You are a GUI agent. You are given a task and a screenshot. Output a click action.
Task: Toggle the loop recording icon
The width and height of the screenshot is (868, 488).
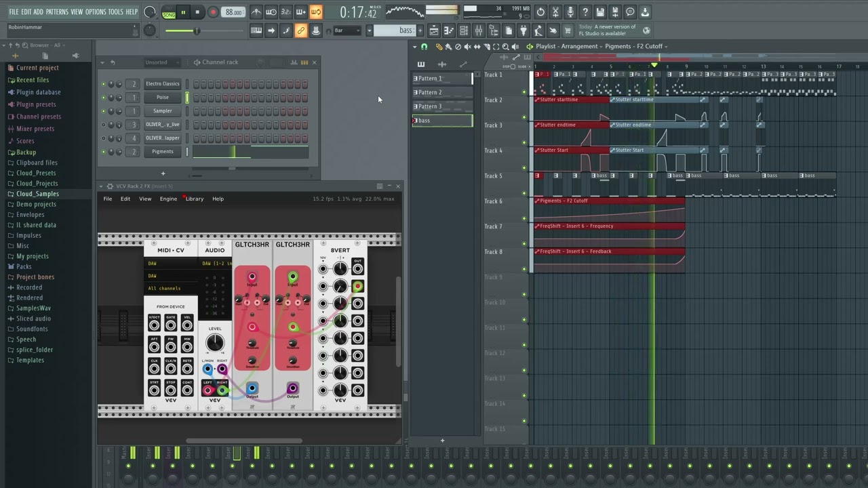pos(315,12)
